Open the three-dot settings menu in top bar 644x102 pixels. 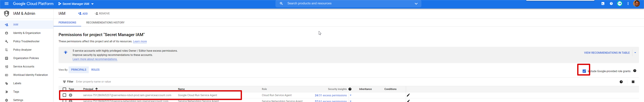(628, 4)
